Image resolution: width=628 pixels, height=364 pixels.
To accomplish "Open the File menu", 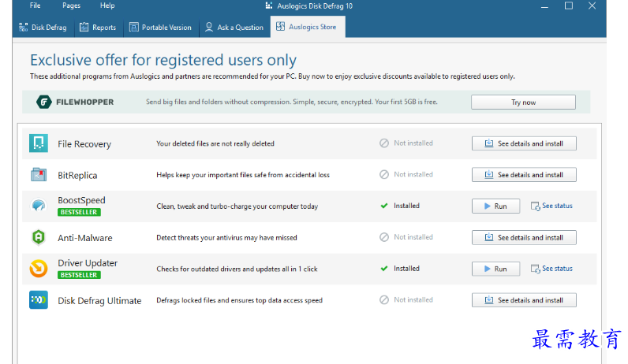I will click(x=36, y=6).
